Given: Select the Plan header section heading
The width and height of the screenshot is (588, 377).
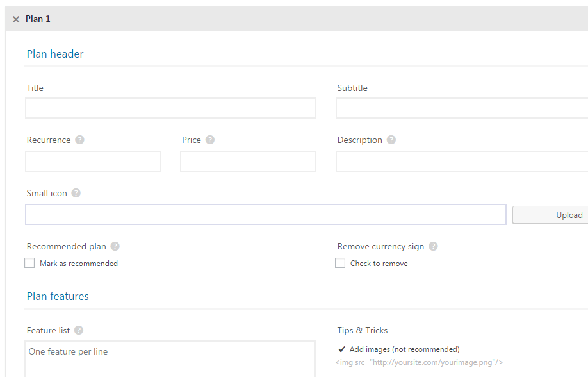Looking at the screenshot, I should coord(55,54).
